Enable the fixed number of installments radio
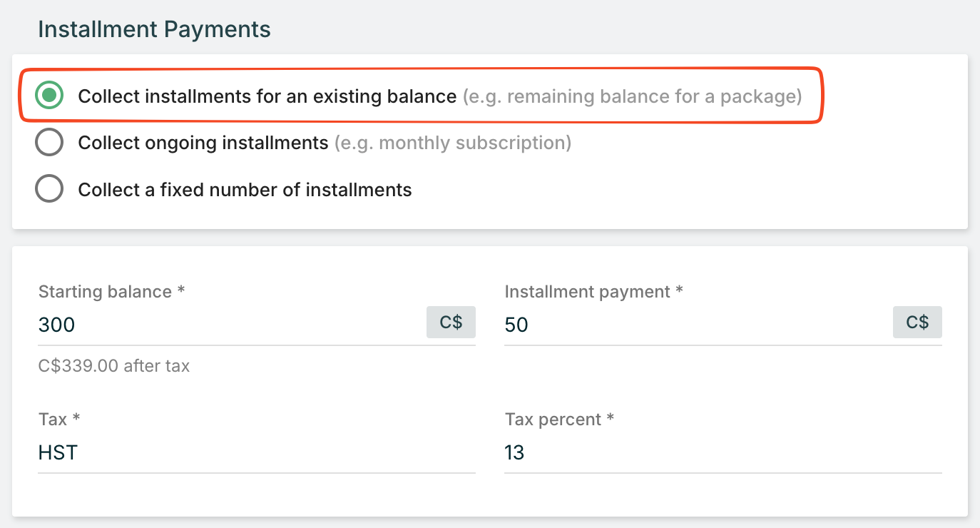The width and height of the screenshot is (980, 528). click(x=49, y=190)
